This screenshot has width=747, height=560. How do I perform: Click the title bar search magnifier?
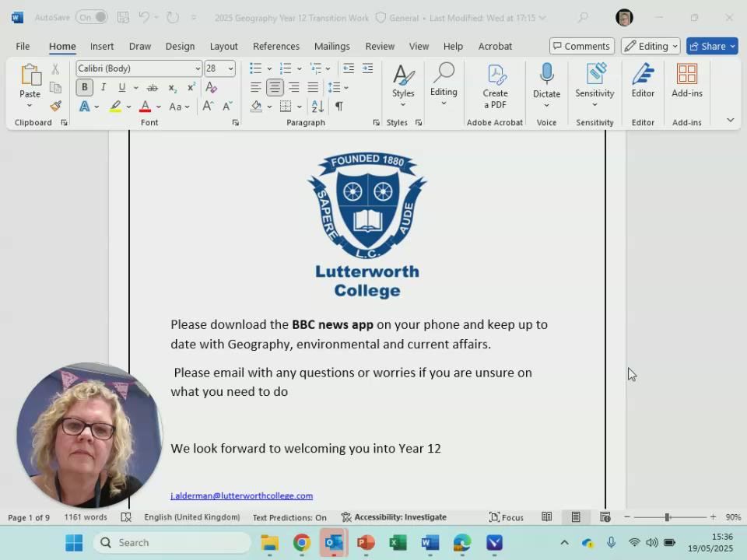(x=583, y=18)
